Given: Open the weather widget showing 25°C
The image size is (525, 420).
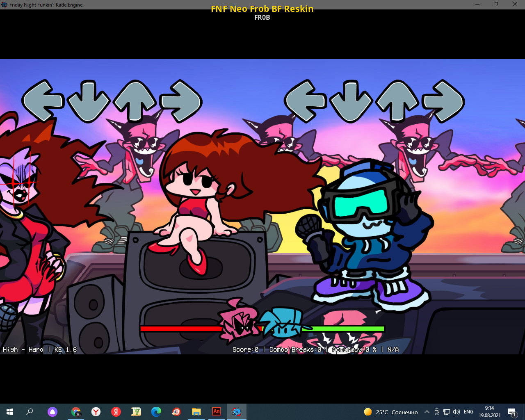Looking at the screenshot, I should click(x=390, y=412).
